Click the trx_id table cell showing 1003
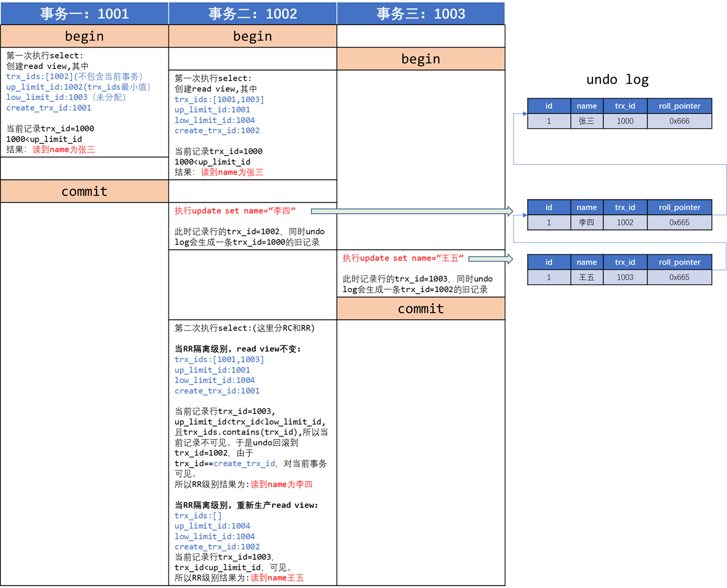Viewport: 727px width, 588px height. 625,277
